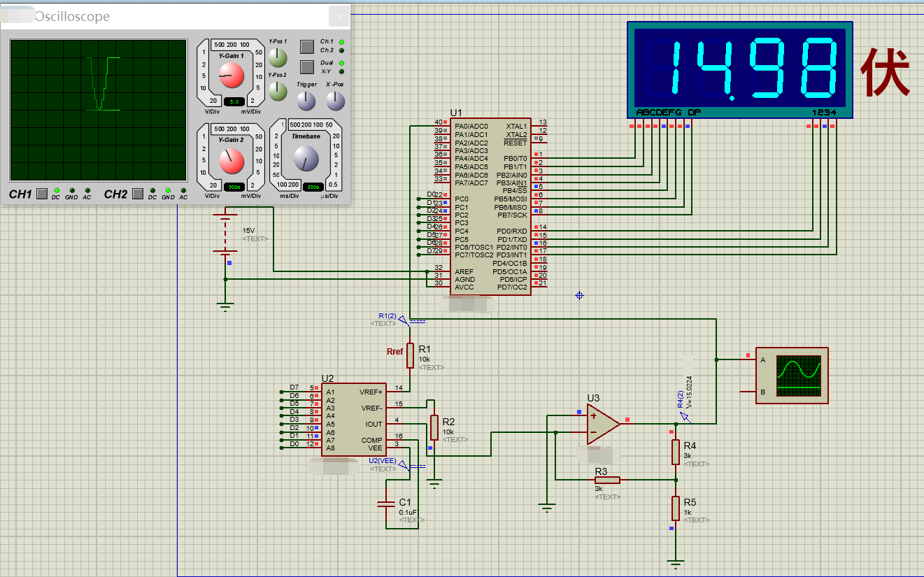This screenshot has width=924, height=577.
Task: Click the Timebase value readout
Action: pyautogui.click(x=314, y=187)
